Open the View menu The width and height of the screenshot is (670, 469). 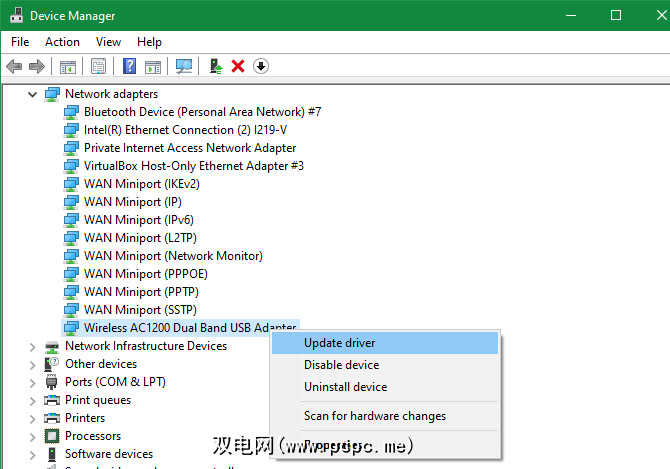click(x=108, y=42)
